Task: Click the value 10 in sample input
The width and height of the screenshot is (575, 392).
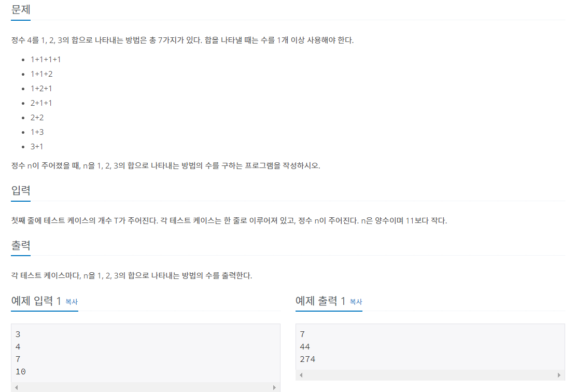Action: point(21,371)
